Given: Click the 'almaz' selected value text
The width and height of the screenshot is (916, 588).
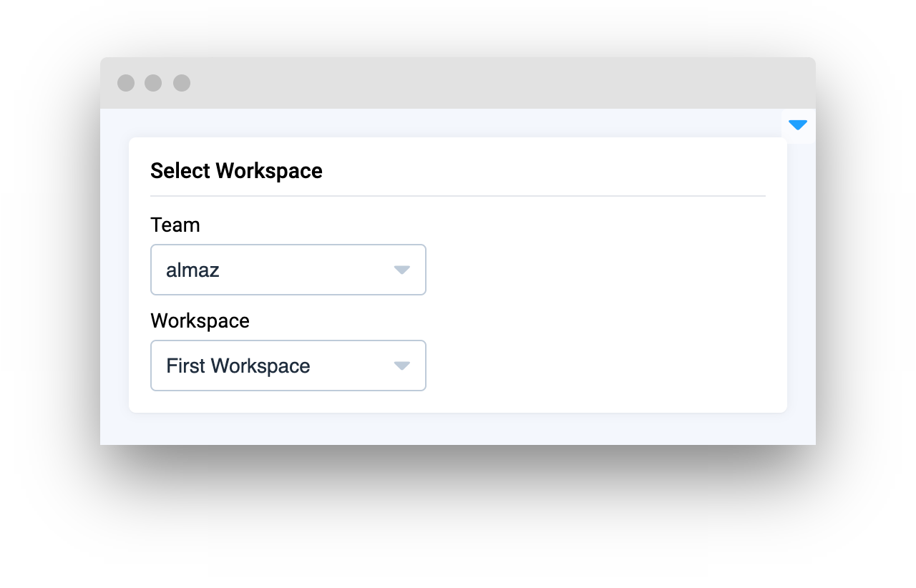Looking at the screenshot, I should (193, 270).
